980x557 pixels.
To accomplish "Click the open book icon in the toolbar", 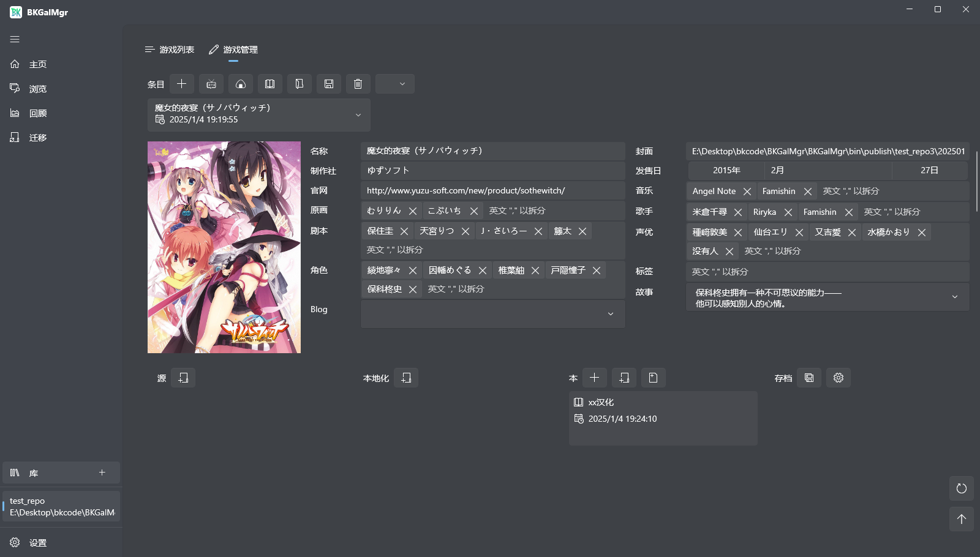I will (270, 84).
